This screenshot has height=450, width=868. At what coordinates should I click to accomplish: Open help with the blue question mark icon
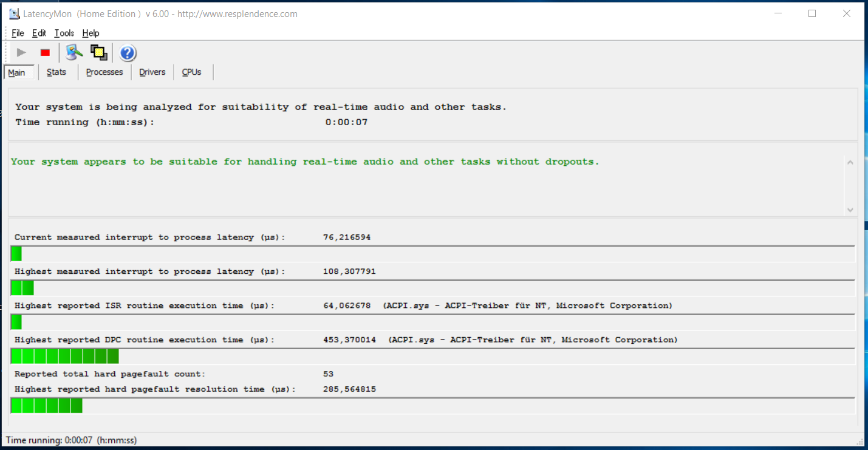tap(128, 53)
